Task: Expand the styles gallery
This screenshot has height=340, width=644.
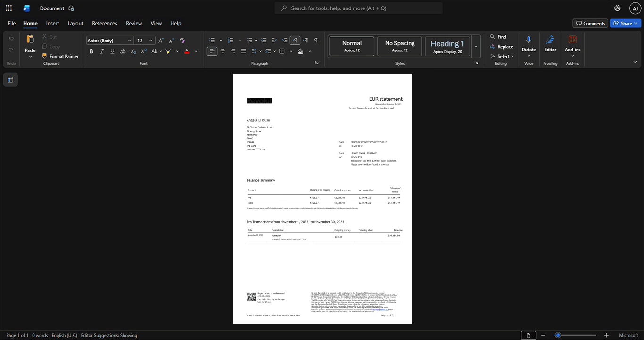Action: (476, 46)
